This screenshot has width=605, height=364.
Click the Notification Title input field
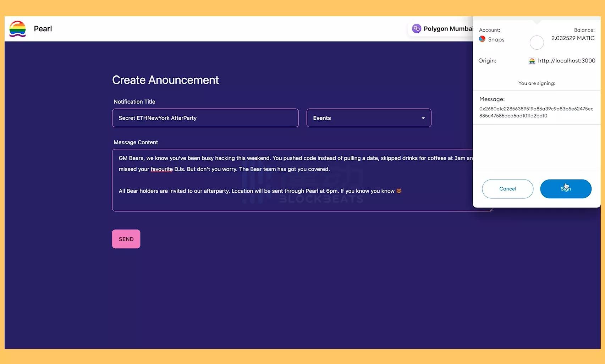coord(205,118)
